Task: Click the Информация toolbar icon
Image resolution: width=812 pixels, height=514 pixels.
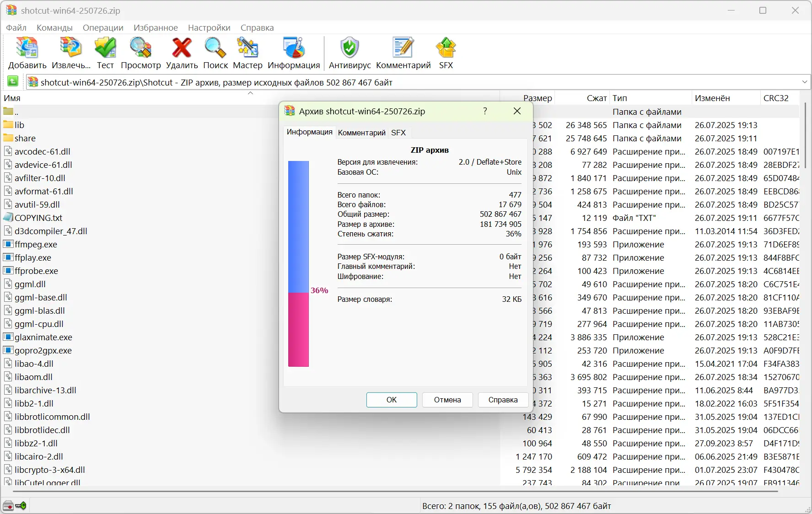Action: coord(294,48)
